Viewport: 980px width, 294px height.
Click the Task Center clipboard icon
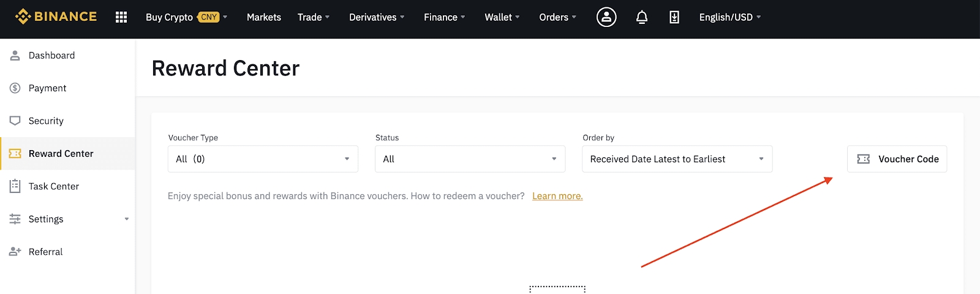coord(15,186)
